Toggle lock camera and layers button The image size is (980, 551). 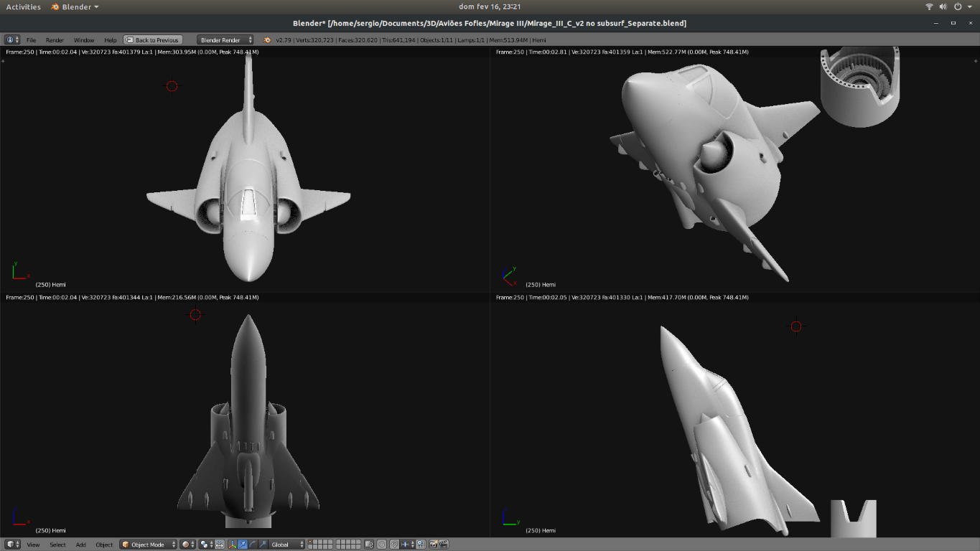(x=369, y=545)
